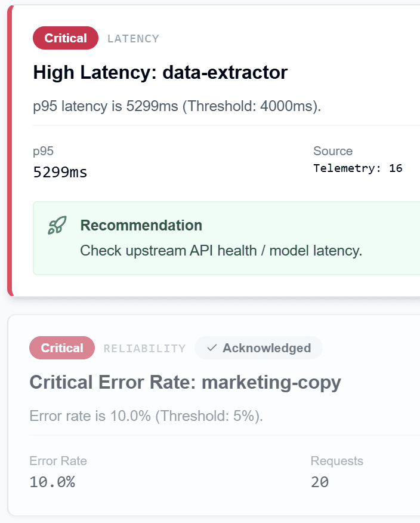Click the Error Rate metric label
The height and width of the screenshot is (523, 420).
tap(58, 461)
